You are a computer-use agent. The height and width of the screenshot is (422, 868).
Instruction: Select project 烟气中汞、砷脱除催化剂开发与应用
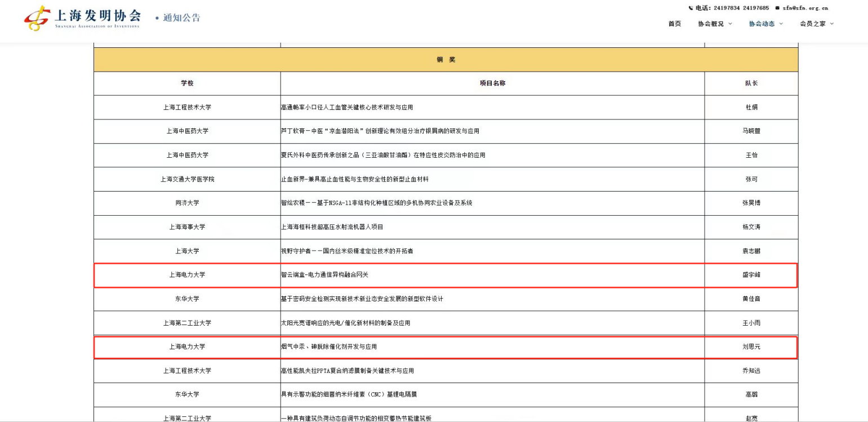(x=329, y=347)
